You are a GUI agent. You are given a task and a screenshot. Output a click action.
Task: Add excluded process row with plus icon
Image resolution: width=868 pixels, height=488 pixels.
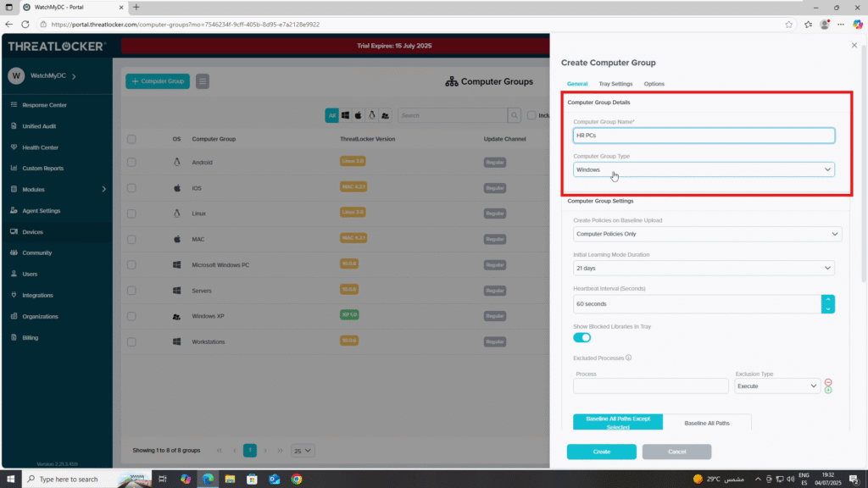[x=828, y=390]
